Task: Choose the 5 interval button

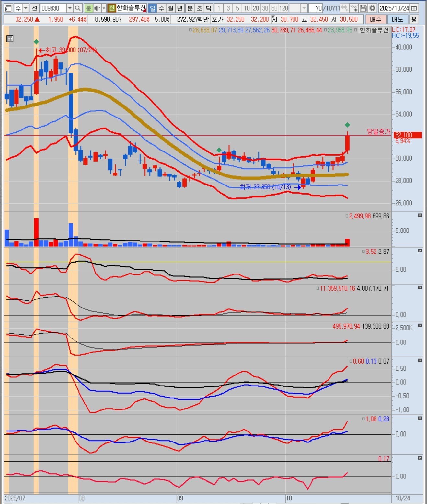Action: pyautogui.click(x=237, y=8)
